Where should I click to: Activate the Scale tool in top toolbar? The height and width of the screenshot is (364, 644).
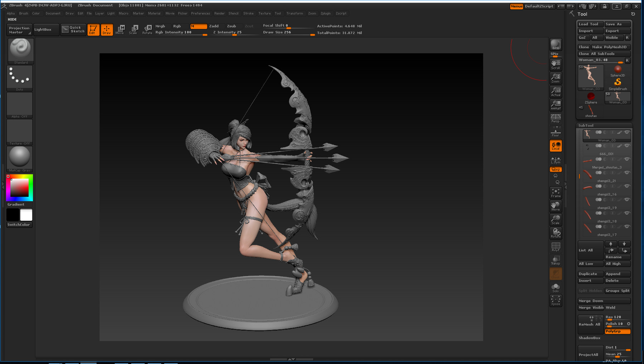tap(133, 29)
